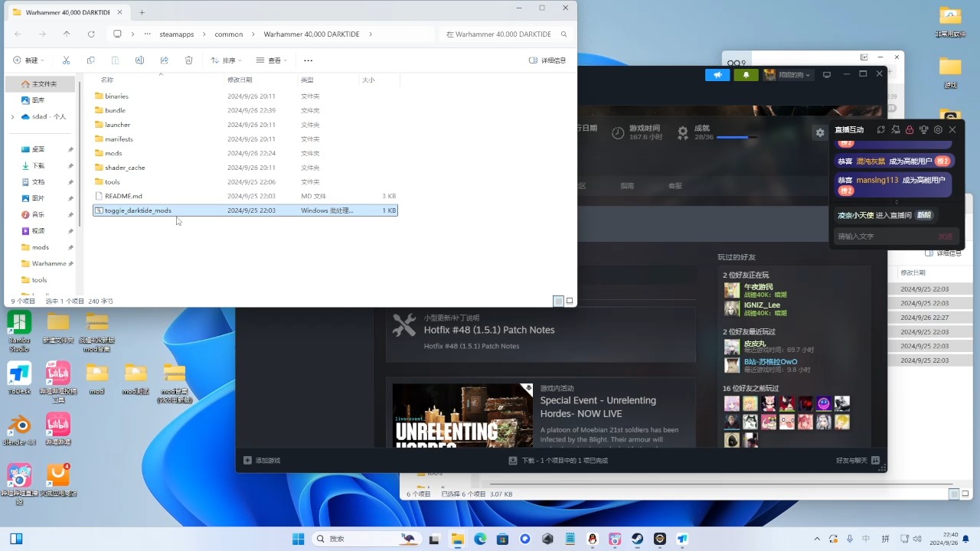
Task: Toggle details pane with 详细信息 button
Action: [x=548, y=60]
